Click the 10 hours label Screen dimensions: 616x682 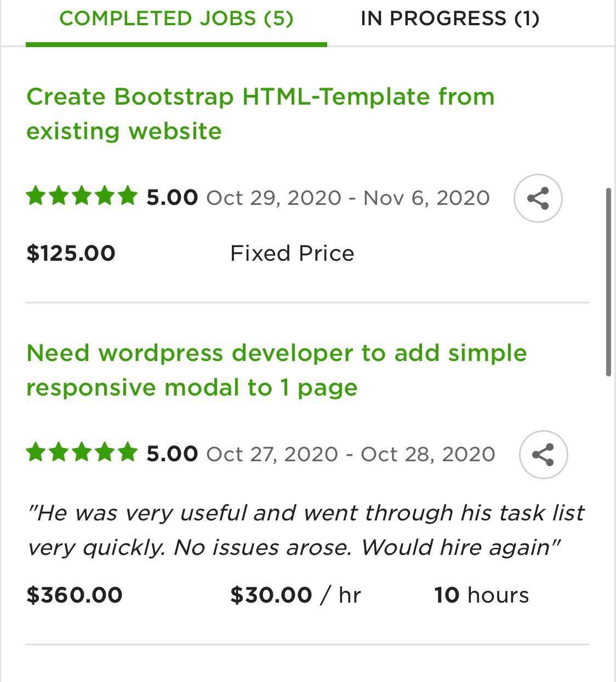tap(482, 595)
